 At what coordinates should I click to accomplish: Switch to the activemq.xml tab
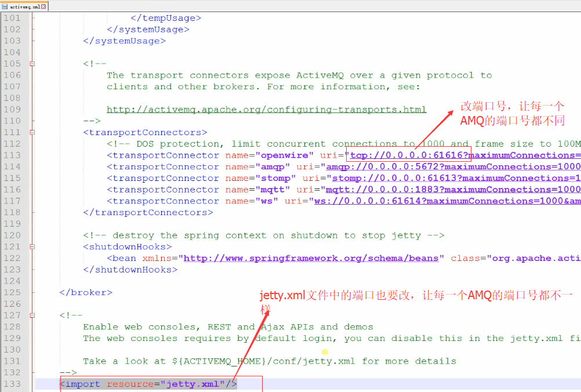coord(24,6)
